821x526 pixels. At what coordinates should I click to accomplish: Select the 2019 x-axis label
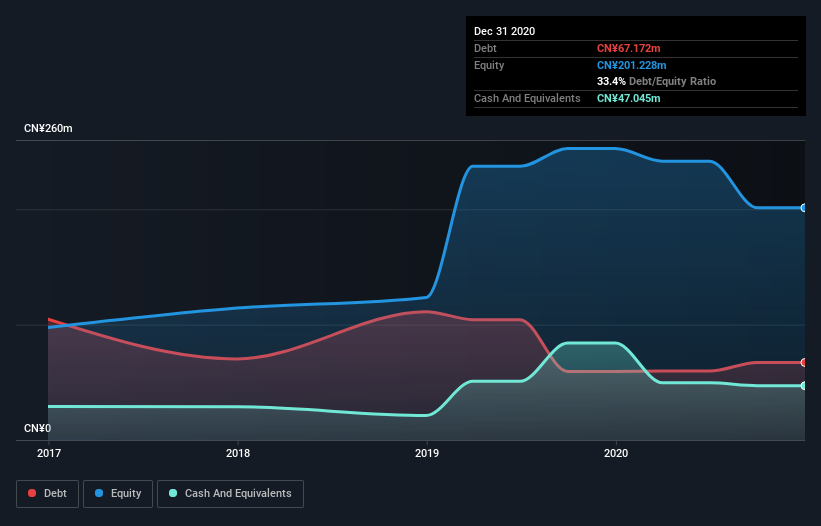[427, 453]
